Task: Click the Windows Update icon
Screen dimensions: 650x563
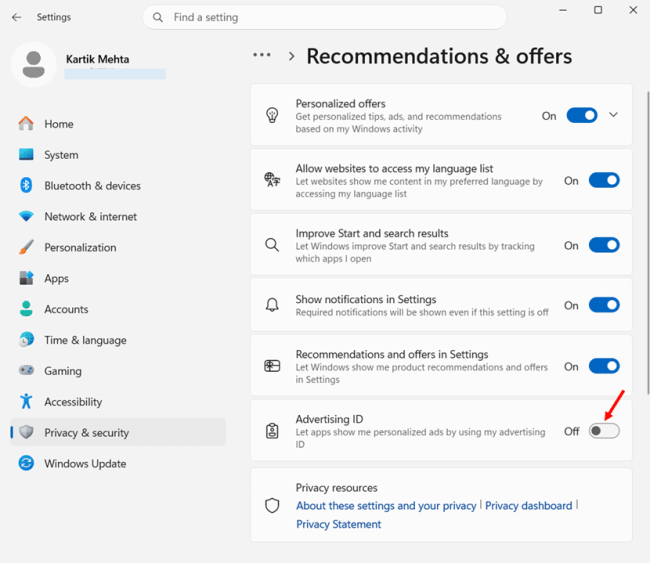Action: tap(26, 463)
